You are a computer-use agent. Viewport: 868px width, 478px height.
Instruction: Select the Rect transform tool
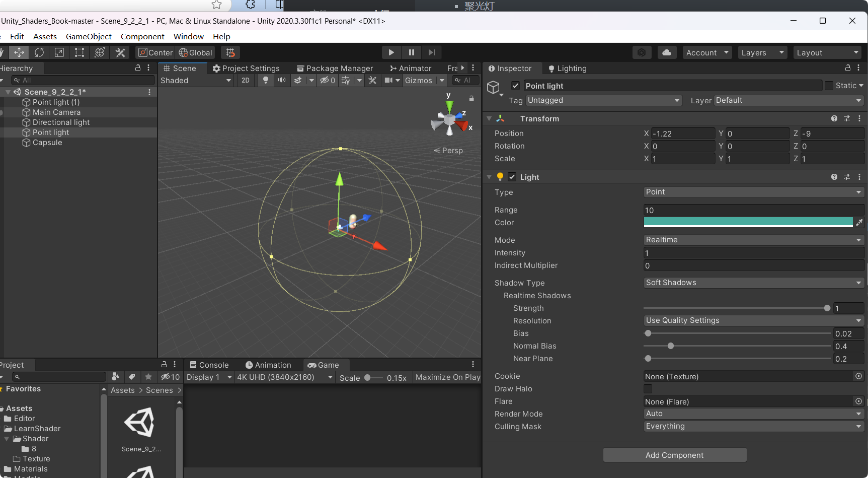click(x=79, y=52)
